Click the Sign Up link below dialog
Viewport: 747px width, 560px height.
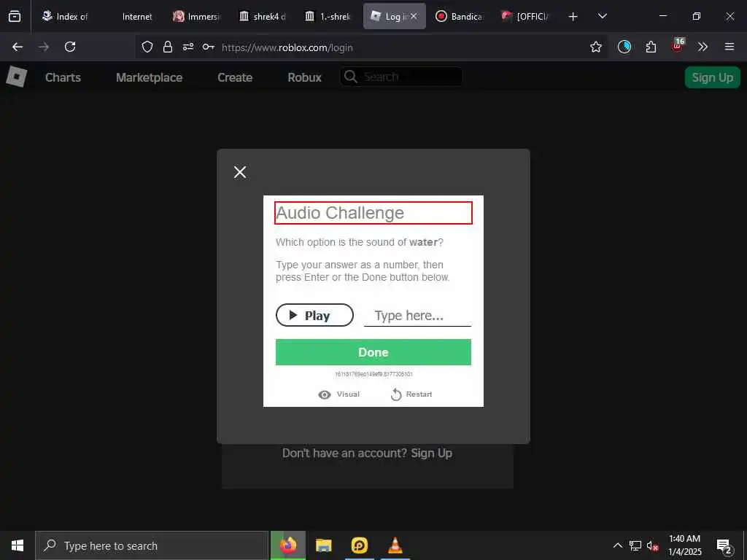click(x=431, y=453)
